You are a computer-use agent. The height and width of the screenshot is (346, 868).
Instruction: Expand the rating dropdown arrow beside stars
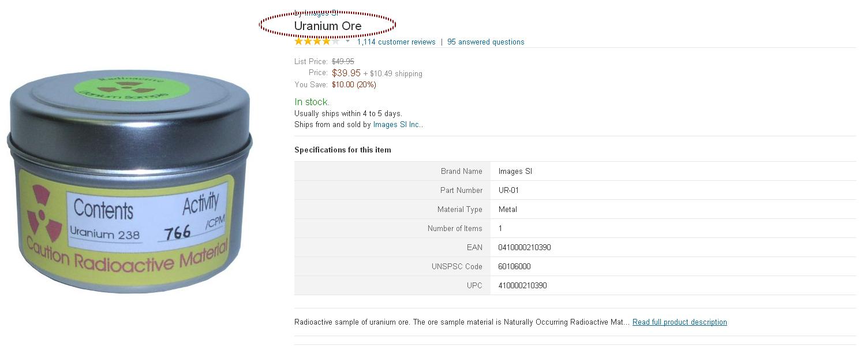point(347,42)
